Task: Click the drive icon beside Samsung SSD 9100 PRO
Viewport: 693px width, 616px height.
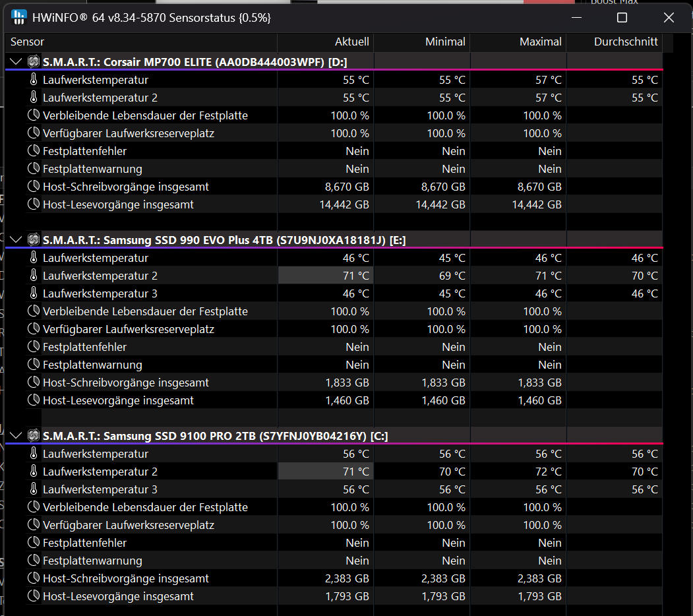Action: pos(34,436)
